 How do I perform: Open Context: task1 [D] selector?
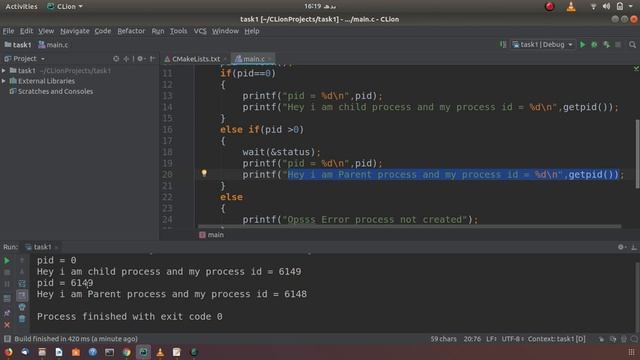[556, 339]
